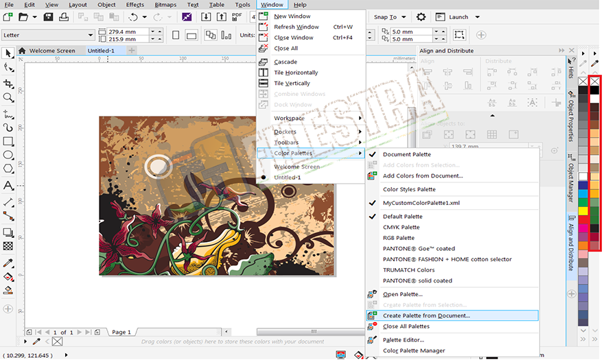Expand the Toolbars submenu
The width and height of the screenshot is (604, 364).
coord(310,143)
